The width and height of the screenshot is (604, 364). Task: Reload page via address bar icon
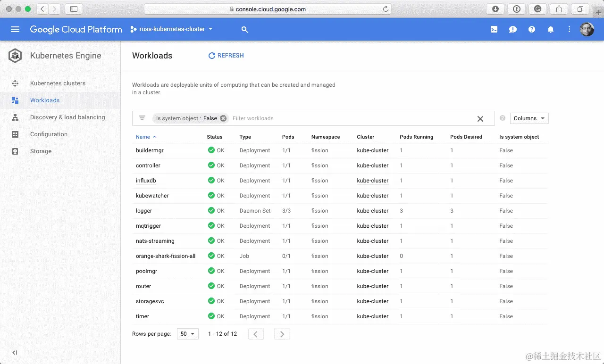(x=386, y=9)
